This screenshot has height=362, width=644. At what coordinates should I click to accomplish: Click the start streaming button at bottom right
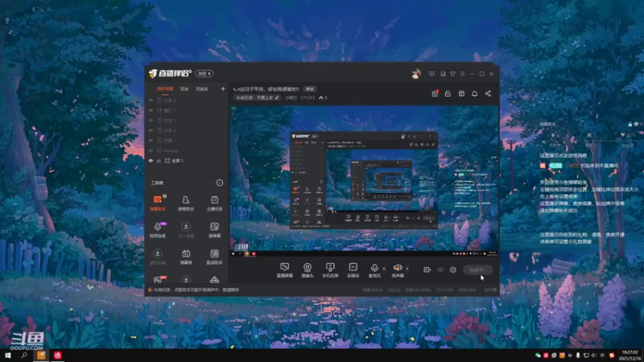point(477,269)
